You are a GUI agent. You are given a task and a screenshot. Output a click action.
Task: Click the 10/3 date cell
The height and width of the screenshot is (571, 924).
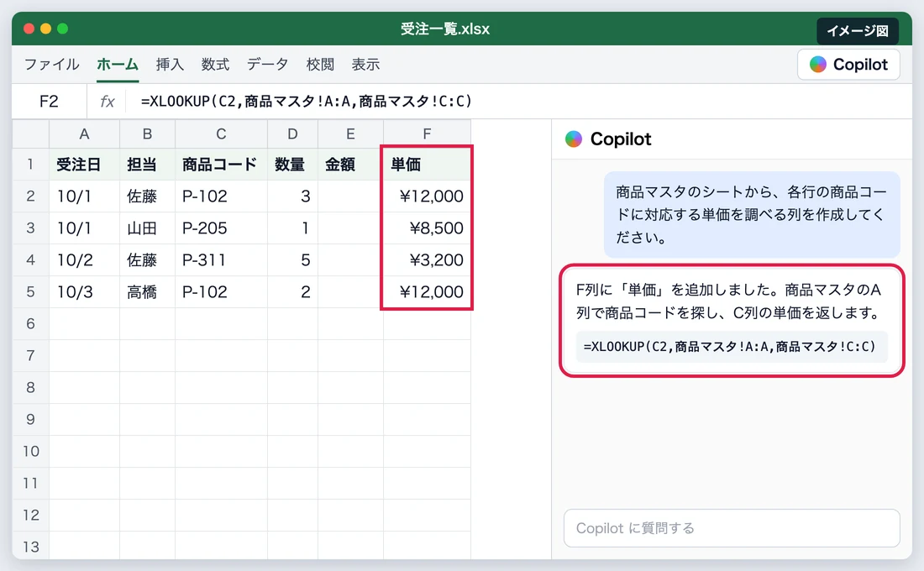(84, 291)
